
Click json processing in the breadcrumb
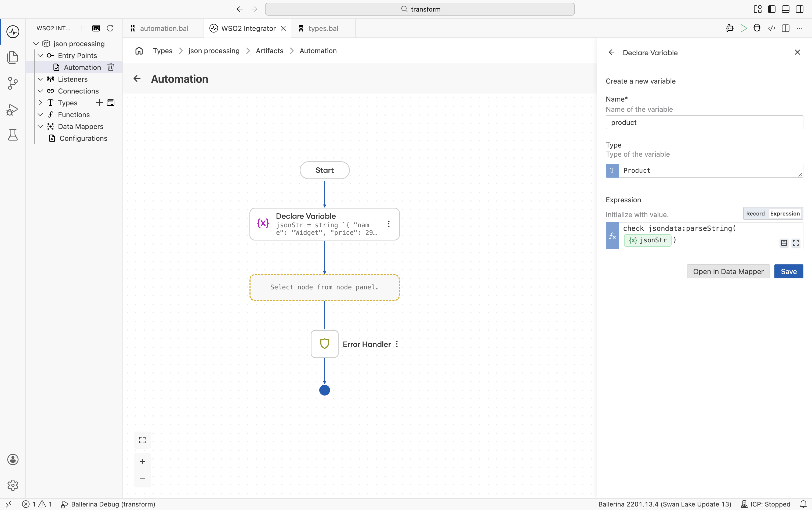coord(214,51)
